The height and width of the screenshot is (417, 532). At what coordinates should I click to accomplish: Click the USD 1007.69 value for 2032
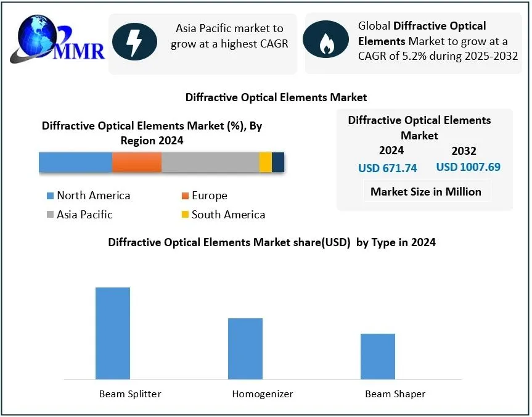pos(468,167)
